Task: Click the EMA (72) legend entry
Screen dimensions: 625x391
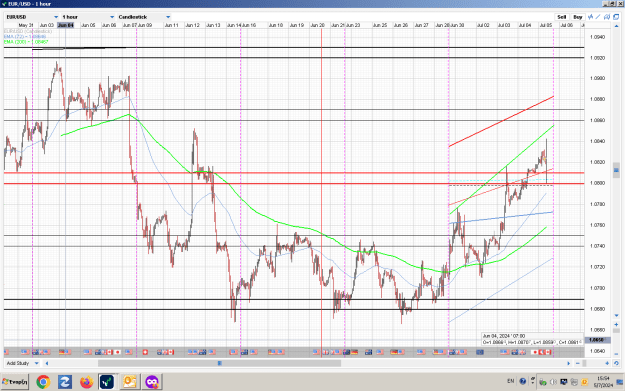Action: click(x=25, y=36)
